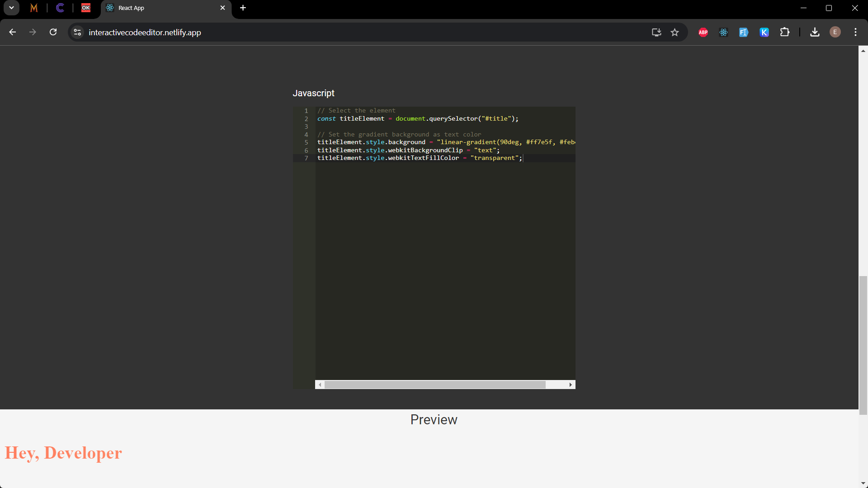Click the open new tab button

pyautogui.click(x=243, y=8)
